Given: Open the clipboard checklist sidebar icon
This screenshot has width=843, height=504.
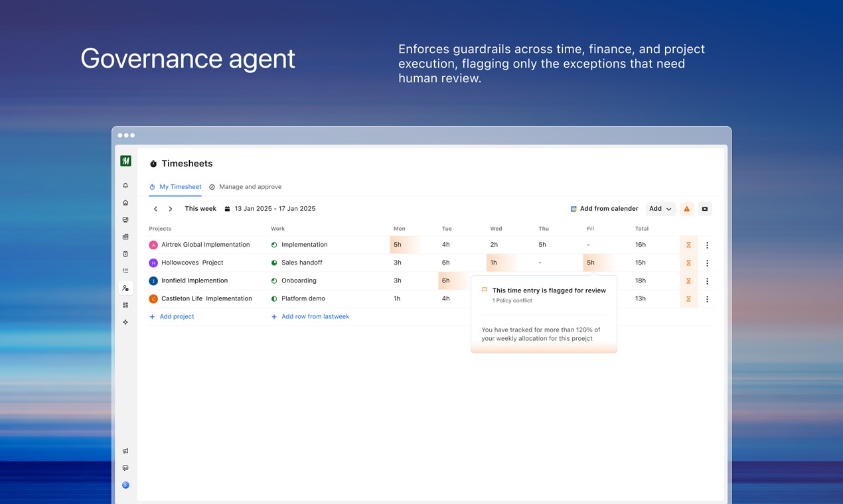Looking at the screenshot, I should tap(125, 254).
